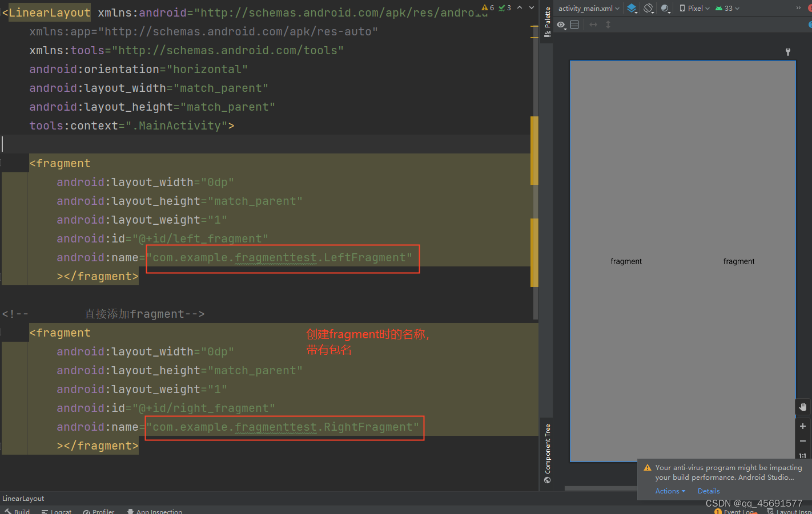Open the Component Tree side panel
The width and height of the screenshot is (812, 514).
(547, 454)
